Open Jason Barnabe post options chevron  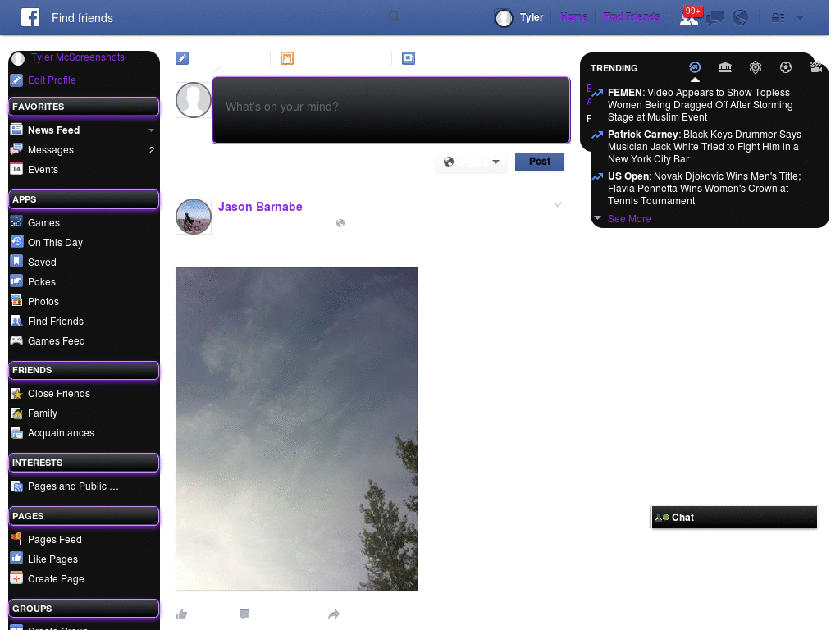tap(558, 204)
